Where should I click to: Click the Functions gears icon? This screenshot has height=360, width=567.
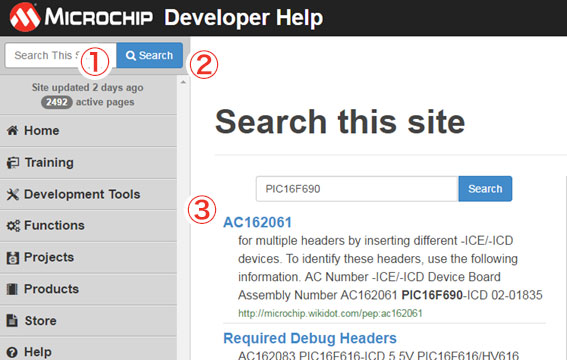13,226
